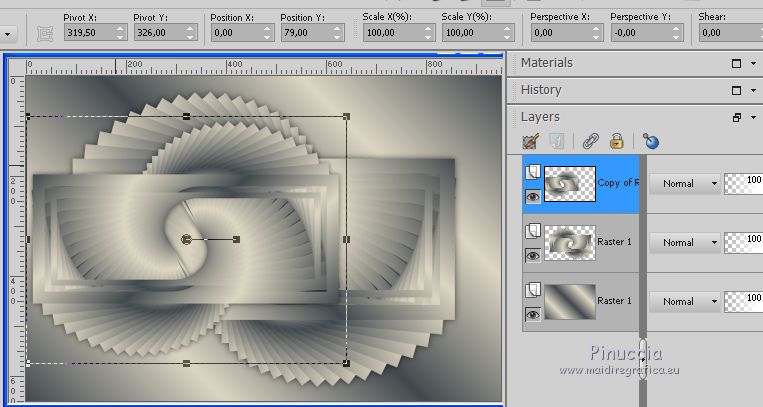Click the spiral thumbnail of Raster 1 layer

(570, 243)
